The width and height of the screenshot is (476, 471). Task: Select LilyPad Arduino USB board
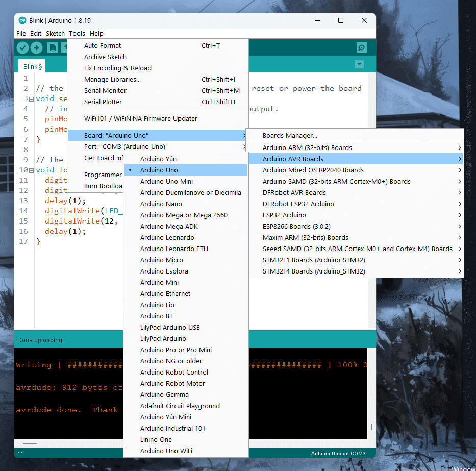click(186, 328)
